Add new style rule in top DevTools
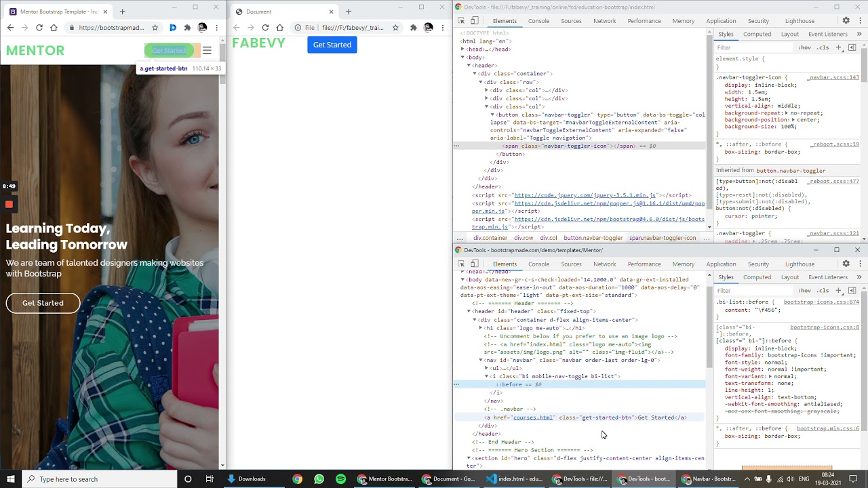 pos(839,47)
